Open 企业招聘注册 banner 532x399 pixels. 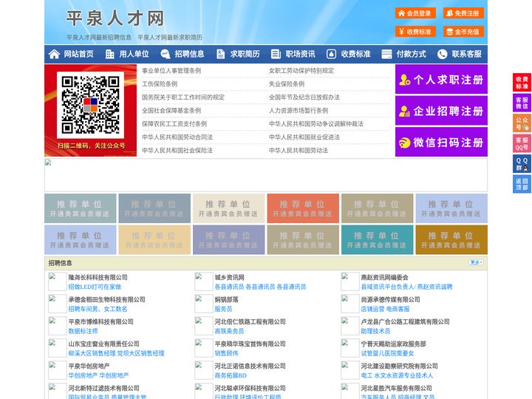coord(441,111)
